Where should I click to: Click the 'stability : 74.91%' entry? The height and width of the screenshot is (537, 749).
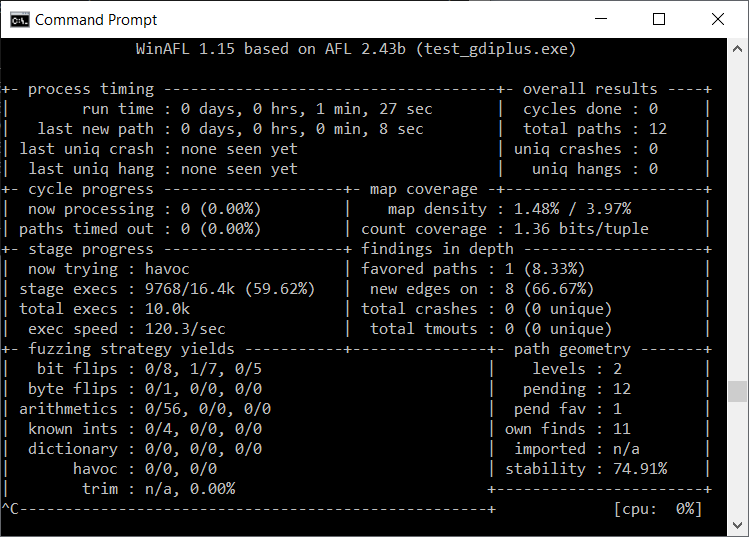click(x=586, y=469)
